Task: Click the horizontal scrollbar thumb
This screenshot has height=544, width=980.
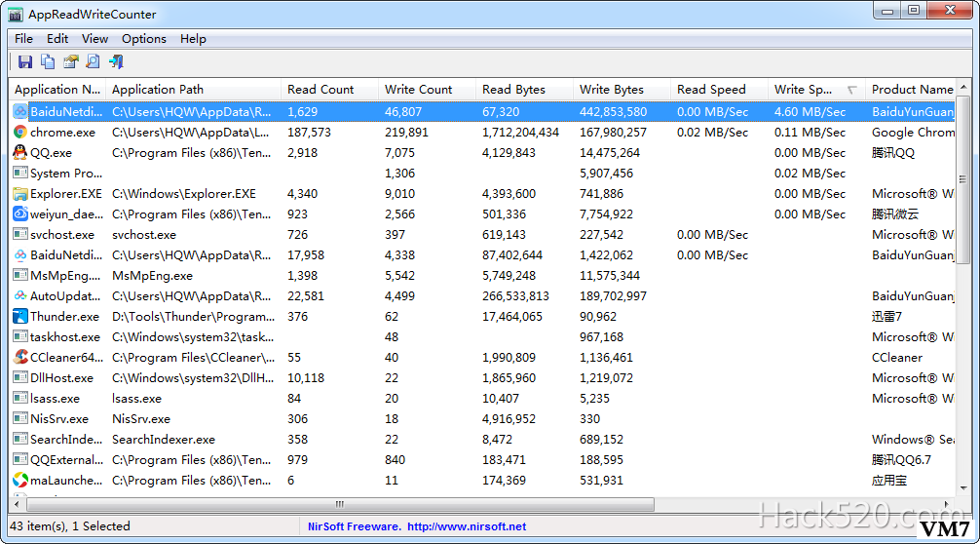Action: (x=340, y=504)
